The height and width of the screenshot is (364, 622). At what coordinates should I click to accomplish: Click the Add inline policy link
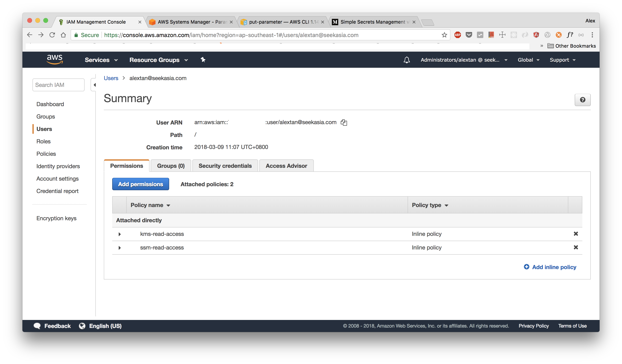[x=554, y=267]
